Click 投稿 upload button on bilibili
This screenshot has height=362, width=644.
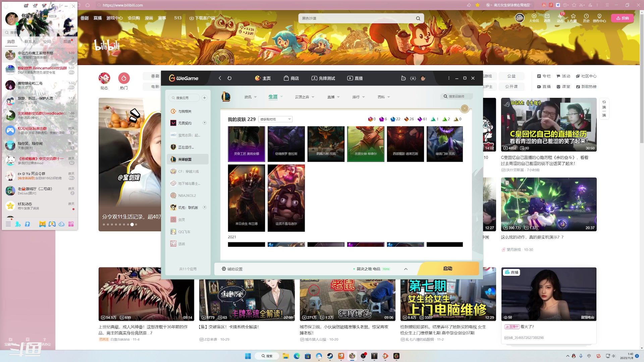[x=622, y=18]
